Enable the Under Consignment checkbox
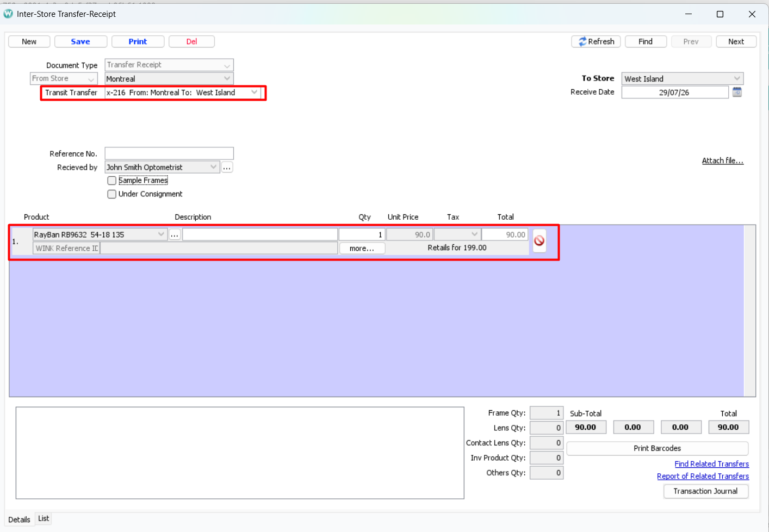Screen dimensions: 769x532 111,194
